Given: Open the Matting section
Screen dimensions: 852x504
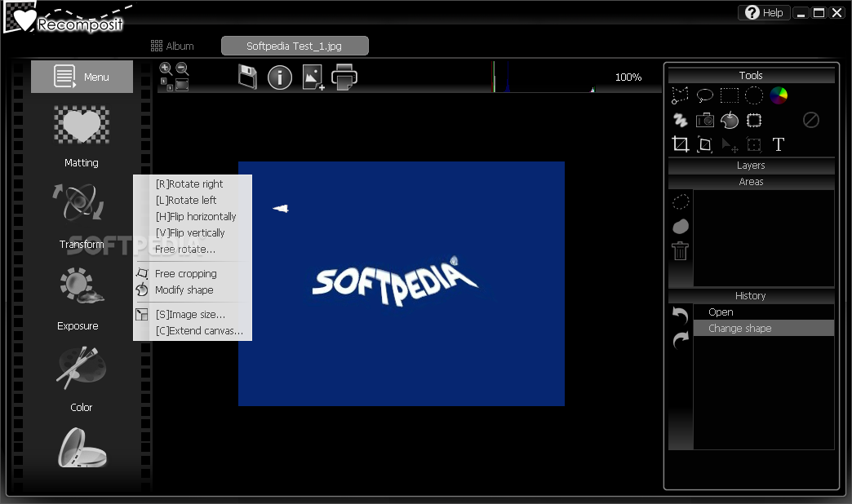Looking at the screenshot, I should coord(82,136).
